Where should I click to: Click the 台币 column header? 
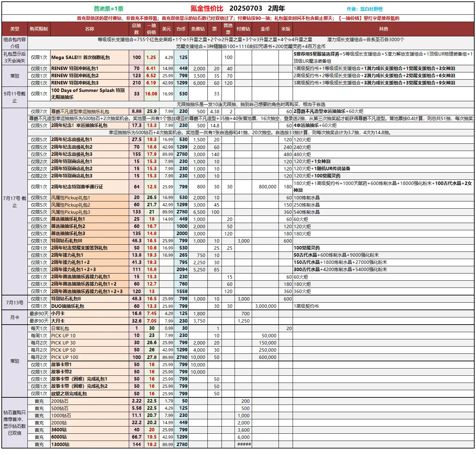click(181, 29)
